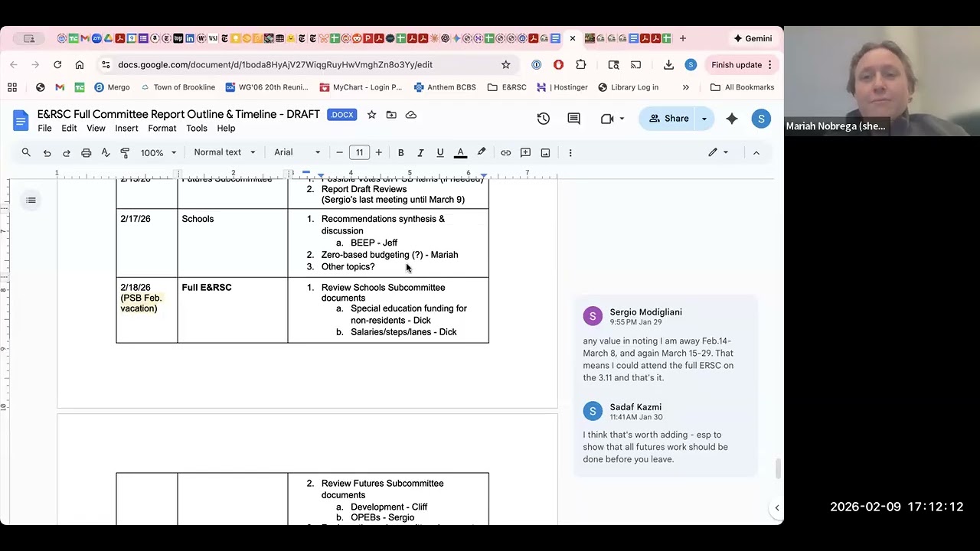Open the Town of Brookline bookmark
The image size is (980, 551).
177,87
